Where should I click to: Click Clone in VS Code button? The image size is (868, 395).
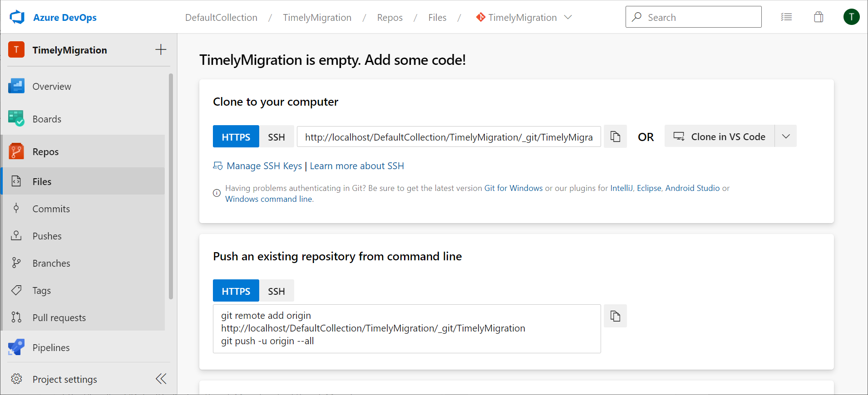720,136
